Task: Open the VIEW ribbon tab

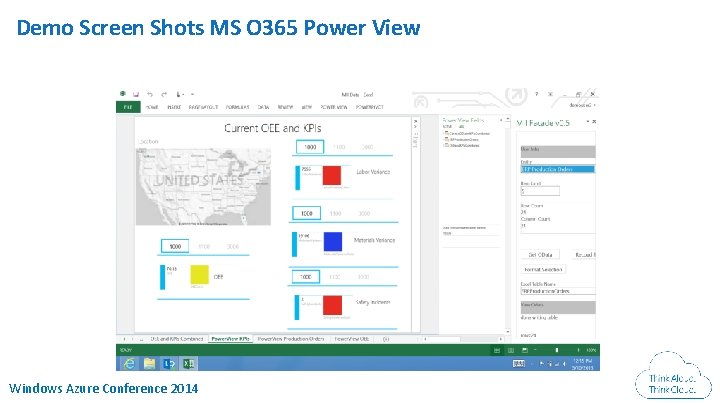Action: [307, 107]
